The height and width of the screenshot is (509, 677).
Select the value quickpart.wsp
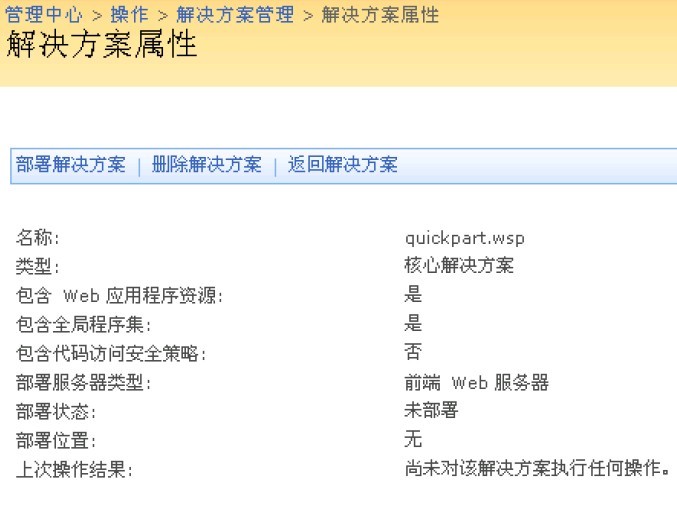click(x=465, y=238)
